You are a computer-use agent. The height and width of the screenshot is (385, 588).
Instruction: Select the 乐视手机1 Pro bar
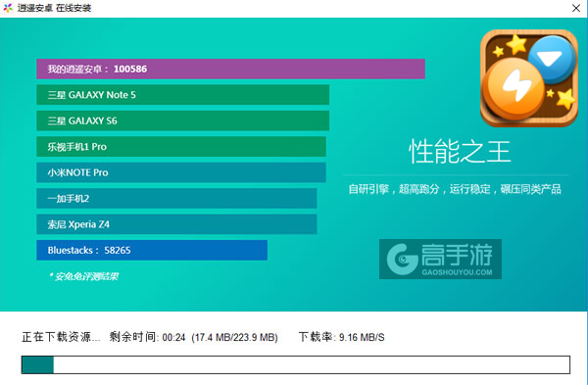pyautogui.click(x=181, y=147)
